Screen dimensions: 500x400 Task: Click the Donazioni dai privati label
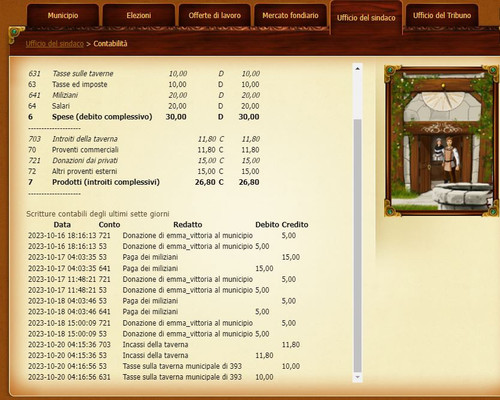85,161
